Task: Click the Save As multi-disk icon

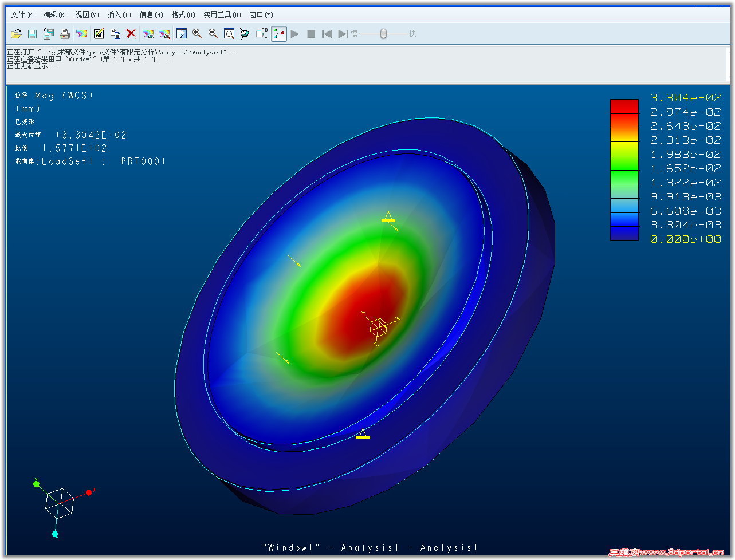Action: click(48, 34)
